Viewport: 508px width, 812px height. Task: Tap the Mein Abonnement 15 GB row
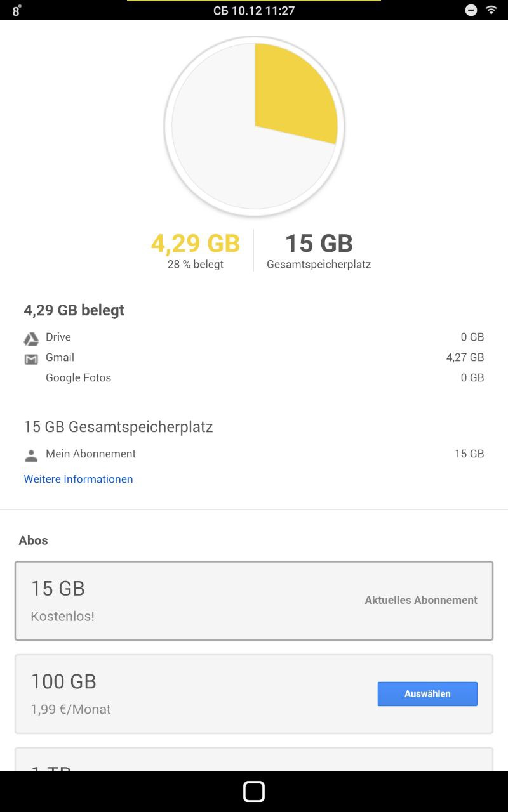point(254,454)
